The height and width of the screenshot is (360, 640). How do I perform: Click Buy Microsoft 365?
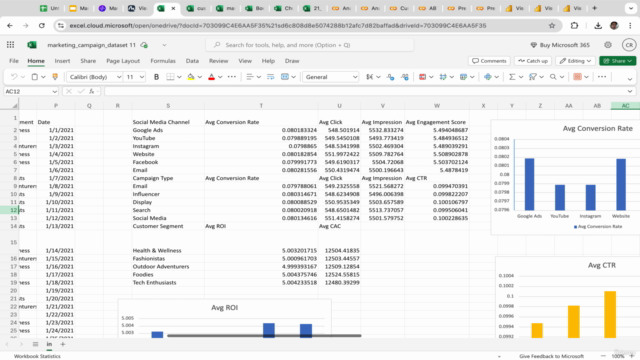click(x=560, y=45)
